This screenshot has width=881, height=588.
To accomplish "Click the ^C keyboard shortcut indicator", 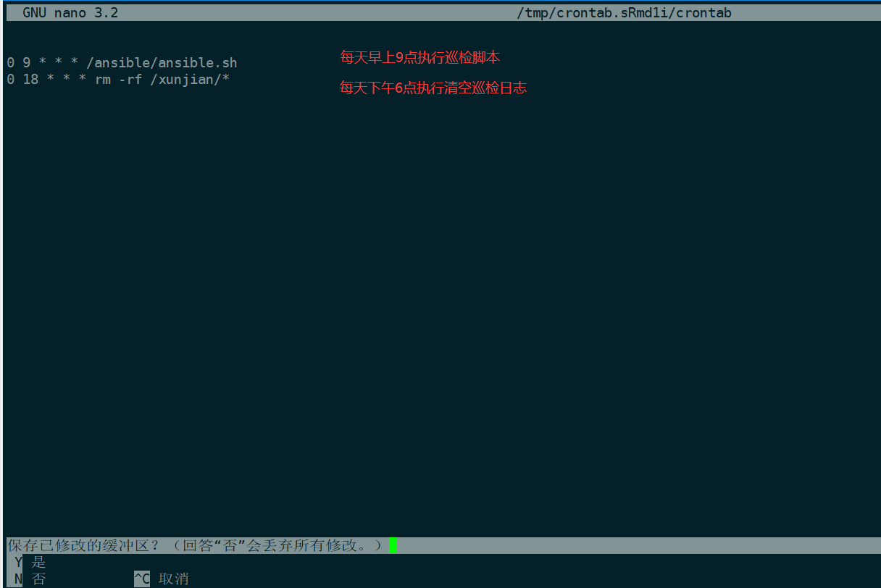I will click(141, 579).
